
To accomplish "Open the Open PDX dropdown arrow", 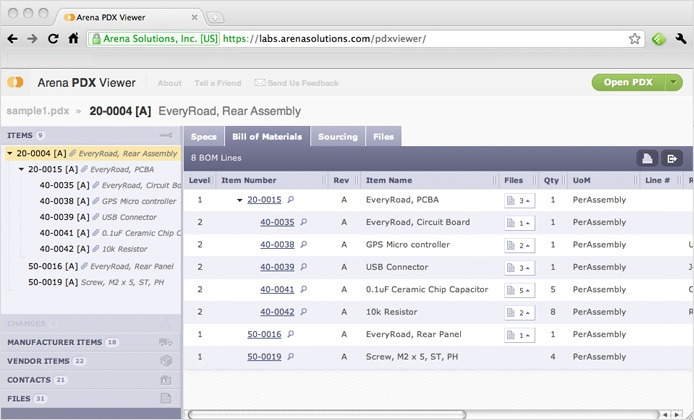I will click(674, 82).
